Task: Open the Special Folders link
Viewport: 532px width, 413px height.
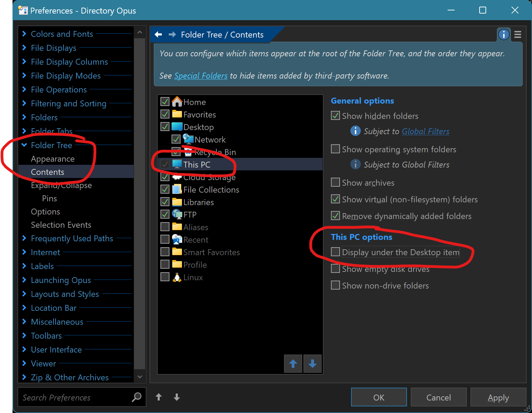Action: 201,75
